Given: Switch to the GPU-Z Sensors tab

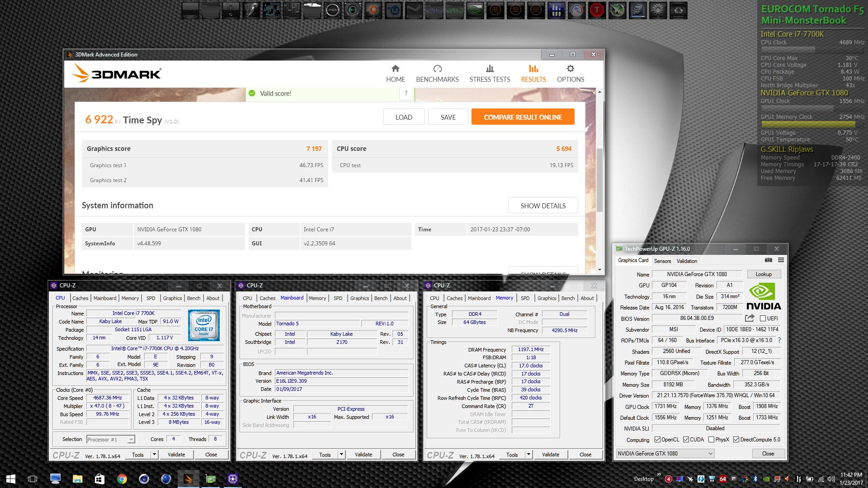Looking at the screenshot, I should click(662, 261).
